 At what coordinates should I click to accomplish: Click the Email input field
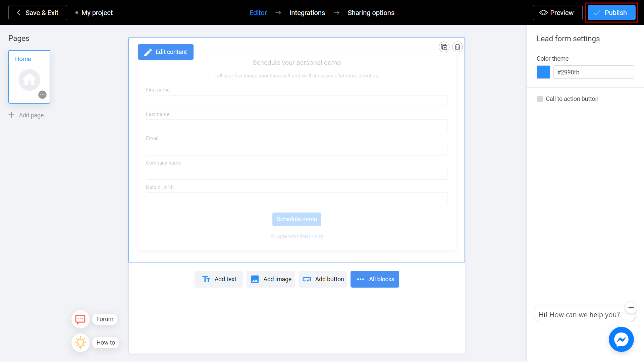(297, 149)
